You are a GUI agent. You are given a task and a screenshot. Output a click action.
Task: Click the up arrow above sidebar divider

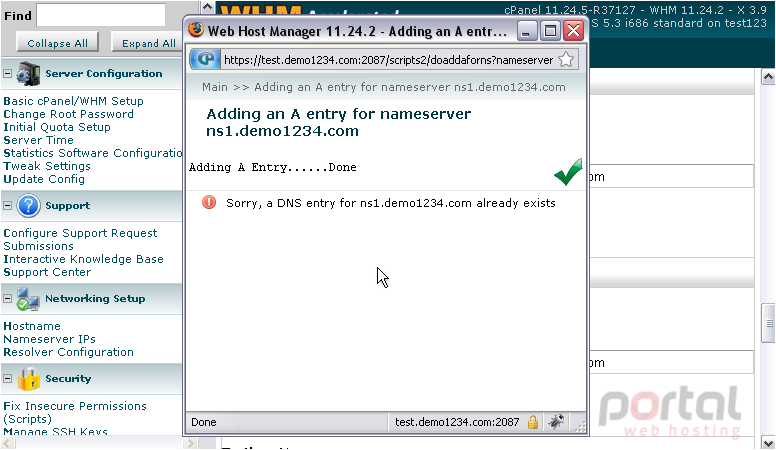(x=207, y=7)
